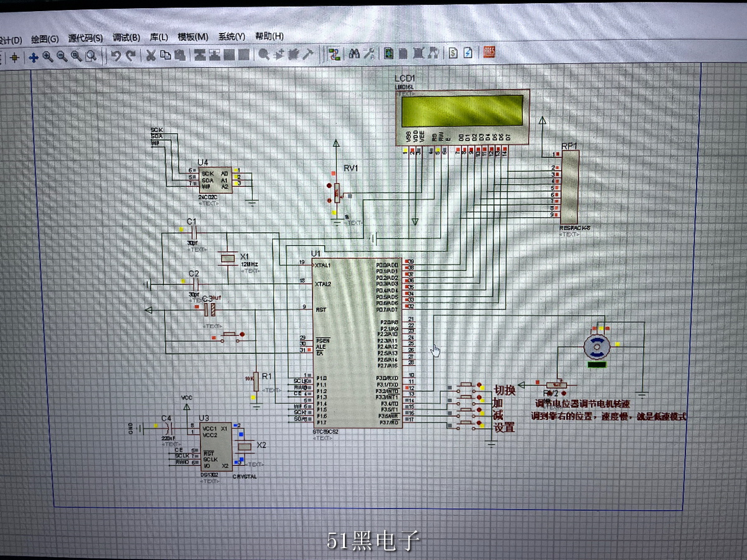This screenshot has height=560, width=747.
Task: Cut selection with scissors icon
Action: point(151,55)
